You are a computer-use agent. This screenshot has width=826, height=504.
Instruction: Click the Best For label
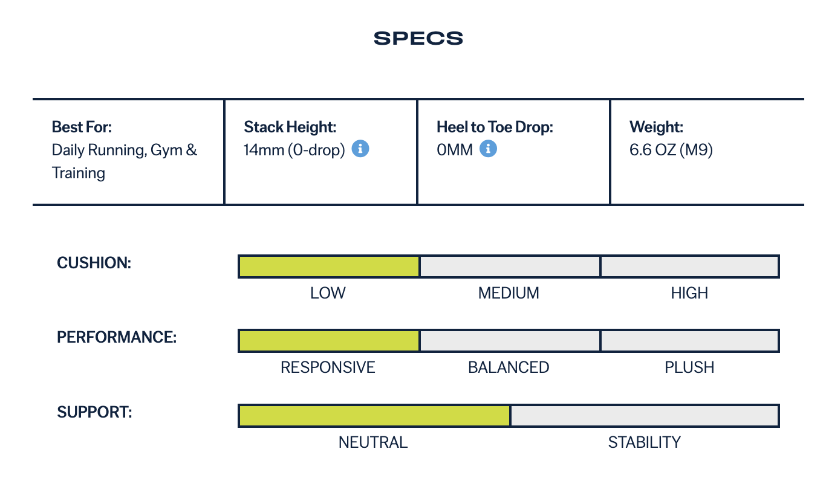tap(82, 127)
